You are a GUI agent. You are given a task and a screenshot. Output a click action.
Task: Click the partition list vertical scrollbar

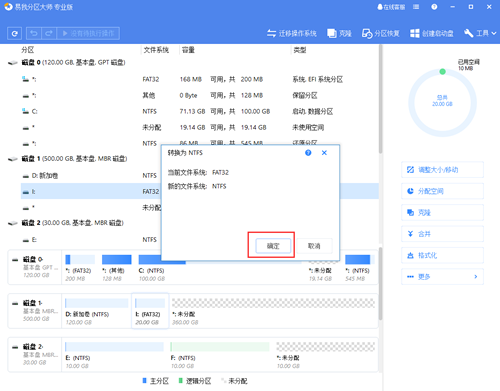[380, 99]
